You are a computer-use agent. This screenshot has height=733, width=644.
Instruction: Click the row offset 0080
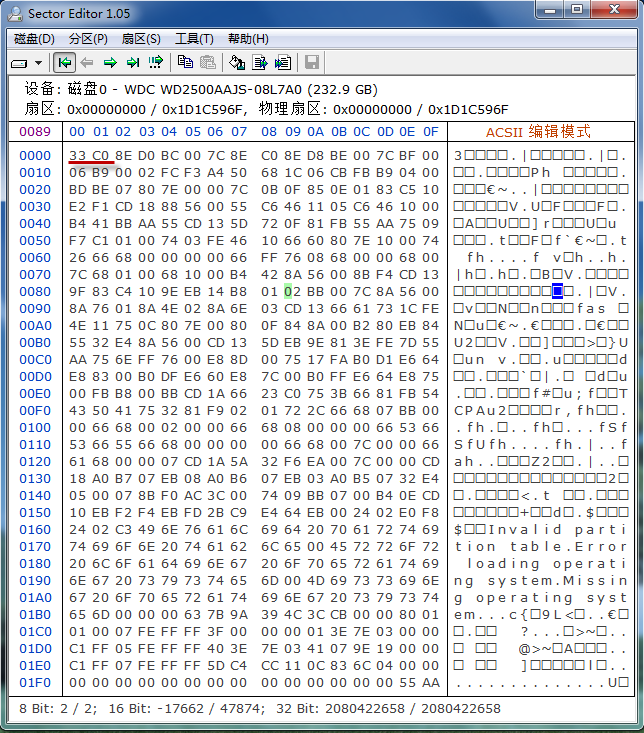point(35,292)
